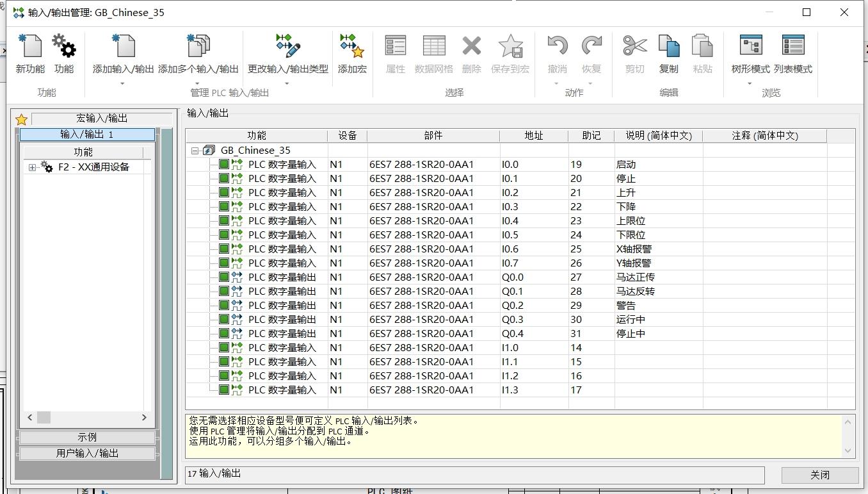Open the 功能 gears icon

click(x=64, y=46)
